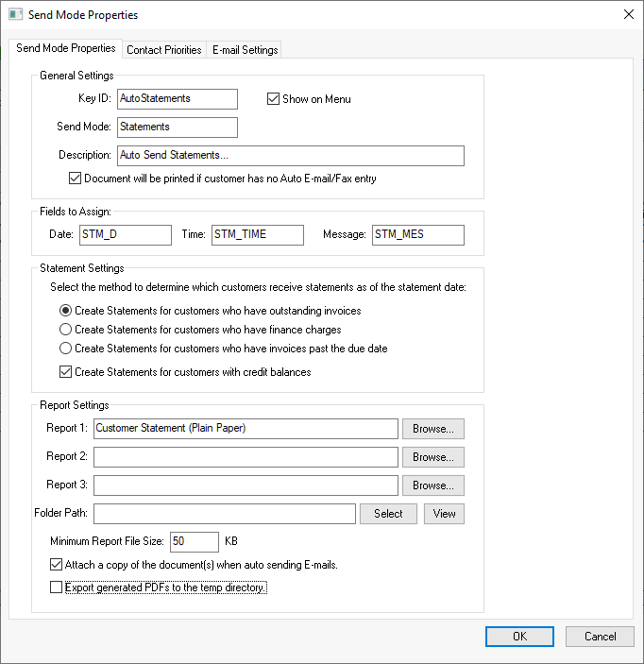Select statements for customers with finance charges

coord(66,330)
